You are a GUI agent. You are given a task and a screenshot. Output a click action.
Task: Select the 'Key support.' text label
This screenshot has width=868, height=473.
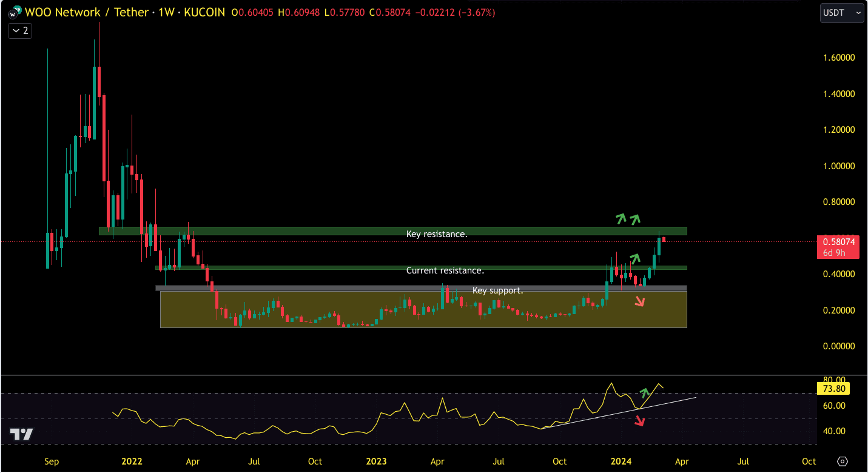497,290
